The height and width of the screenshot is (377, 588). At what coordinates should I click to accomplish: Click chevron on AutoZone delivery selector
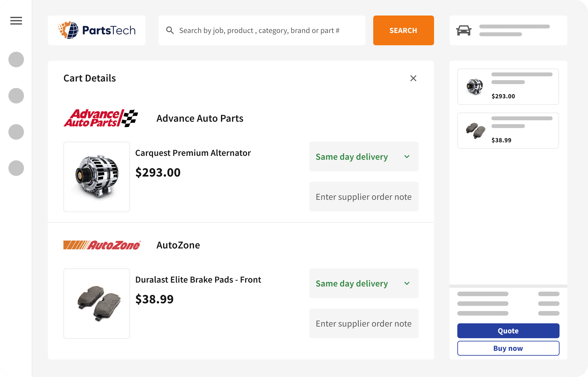click(x=407, y=284)
